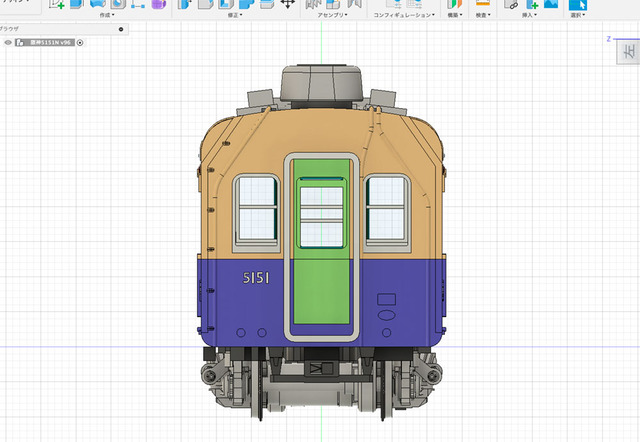Expand the 修正 dropdown menu
The image size is (640, 442).
click(235, 15)
